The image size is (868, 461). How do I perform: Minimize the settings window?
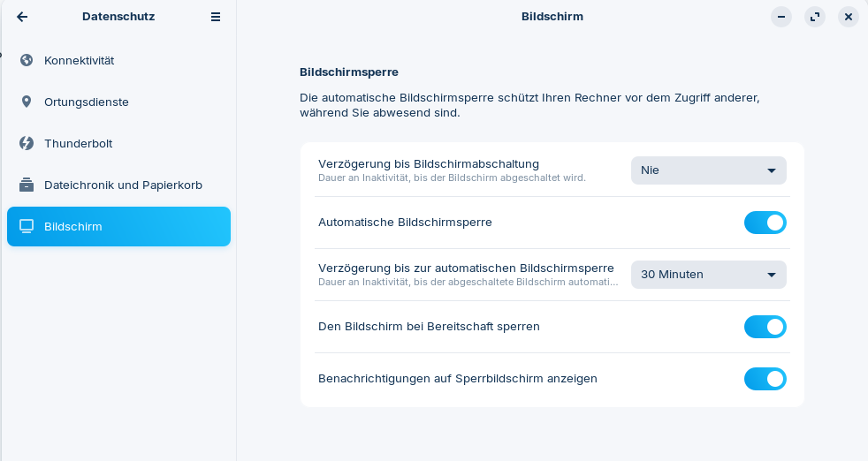781,17
